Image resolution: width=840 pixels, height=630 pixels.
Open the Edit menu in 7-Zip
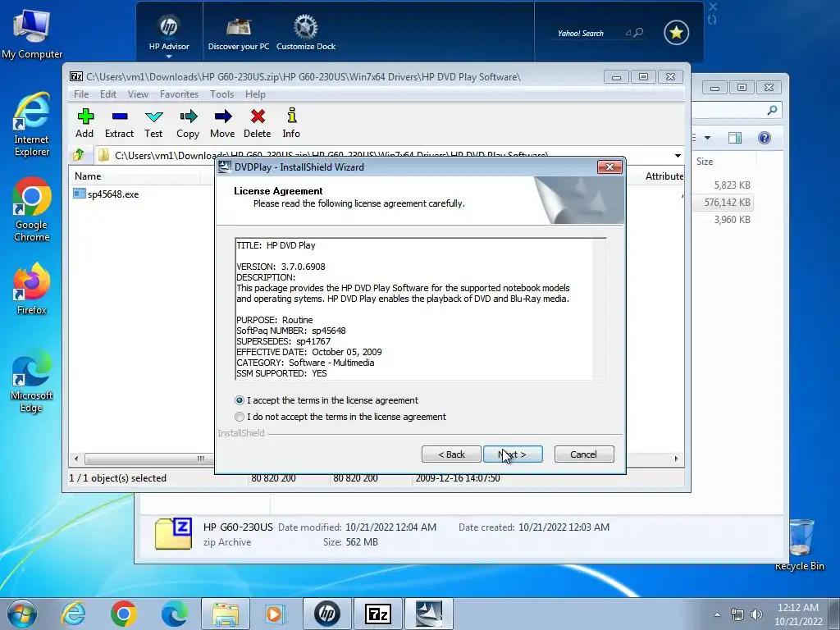(x=107, y=94)
